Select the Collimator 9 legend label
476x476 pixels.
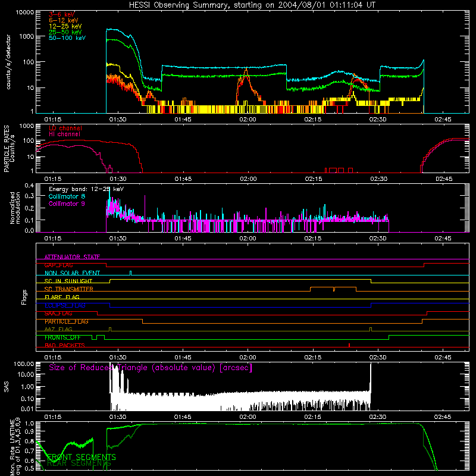[x=67, y=203]
